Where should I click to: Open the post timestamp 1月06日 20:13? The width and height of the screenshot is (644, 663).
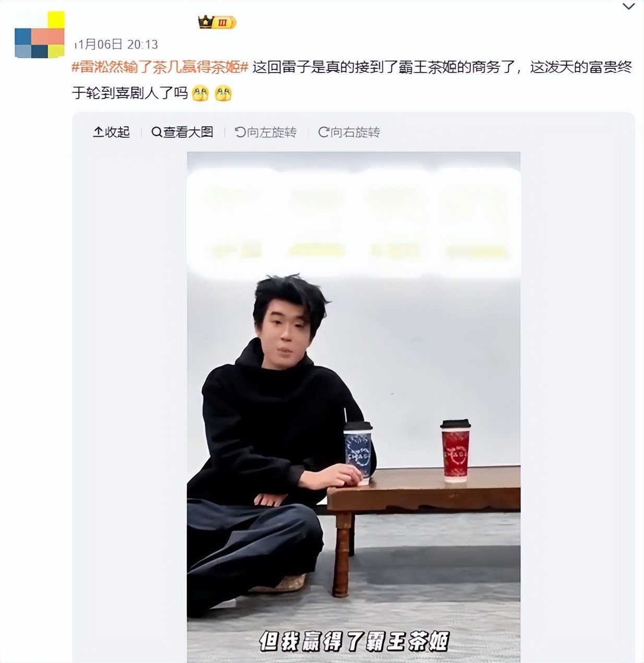pyautogui.click(x=116, y=44)
